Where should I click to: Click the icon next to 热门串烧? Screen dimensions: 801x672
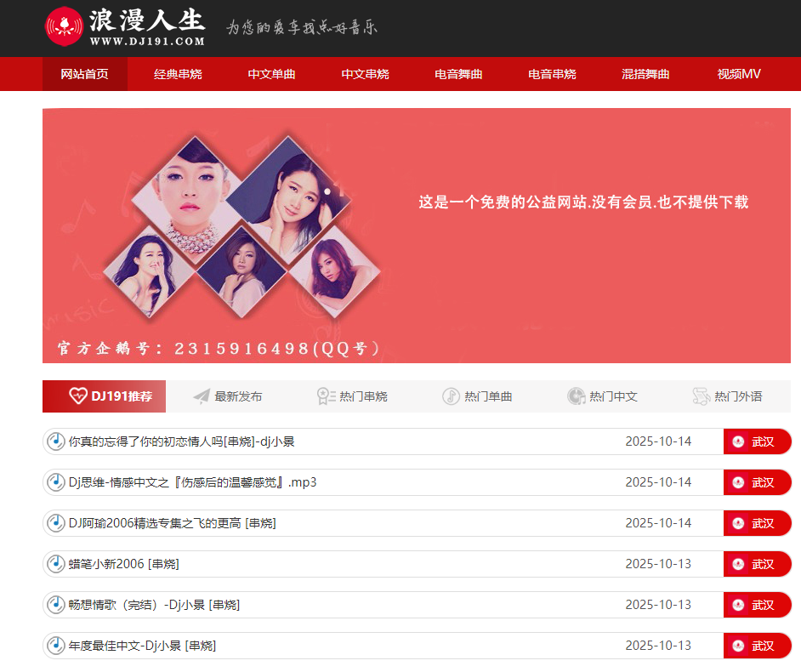(x=326, y=396)
